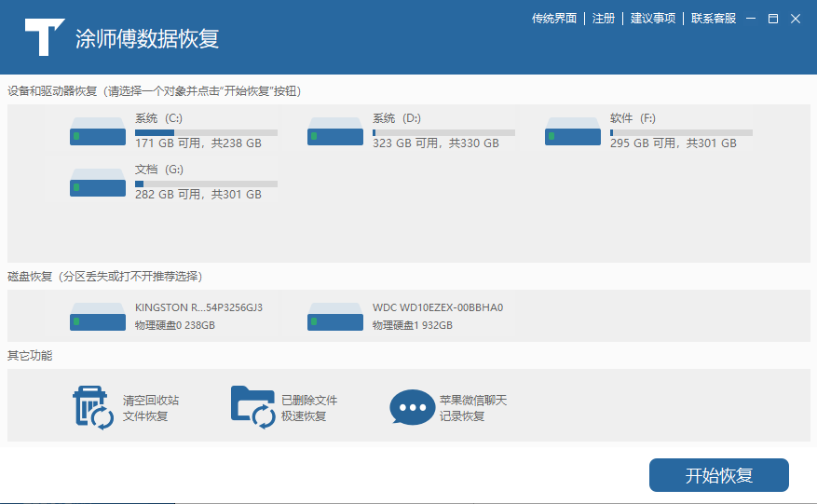Click 清空回收站文件恢复 label
Screen dimensions: 817x504
(151, 408)
